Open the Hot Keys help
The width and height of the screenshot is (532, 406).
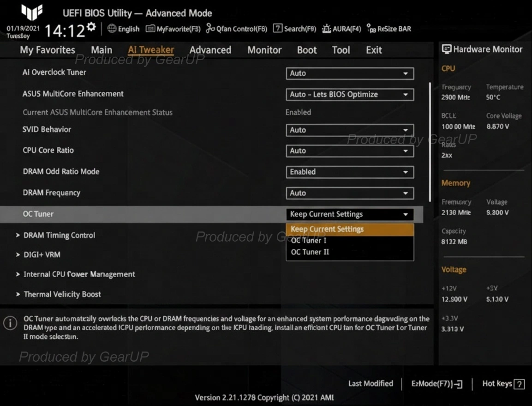[x=503, y=384]
